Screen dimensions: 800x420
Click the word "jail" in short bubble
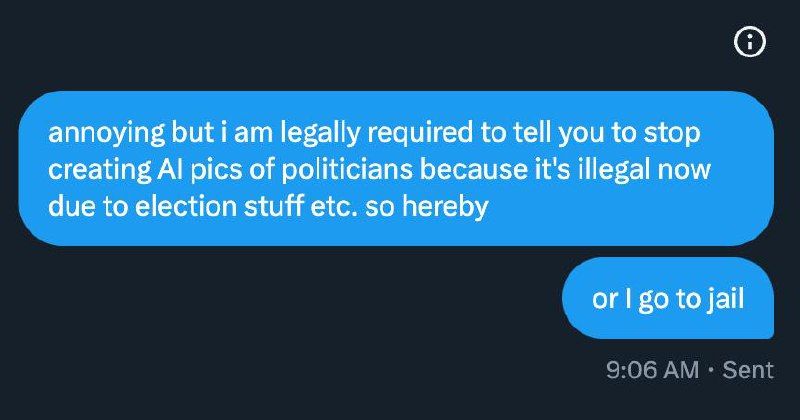(723, 298)
